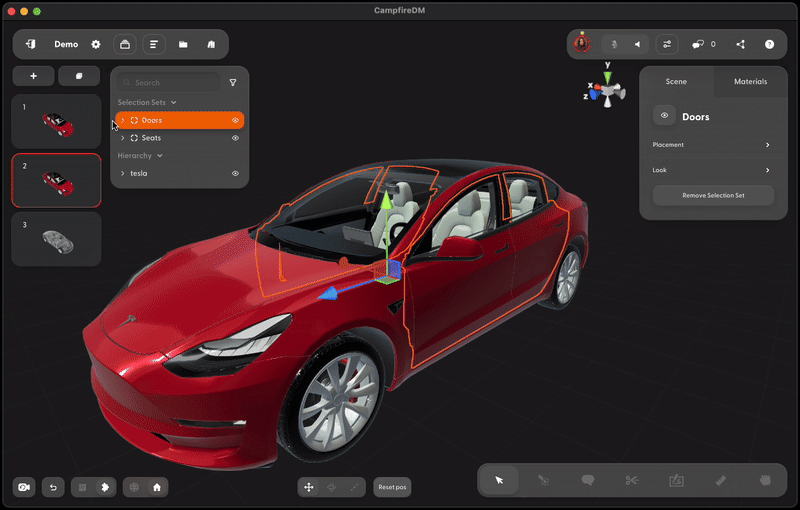Select the scissors cut tool
Image resolution: width=800 pixels, height=510 pixels.
coord(632,480)
